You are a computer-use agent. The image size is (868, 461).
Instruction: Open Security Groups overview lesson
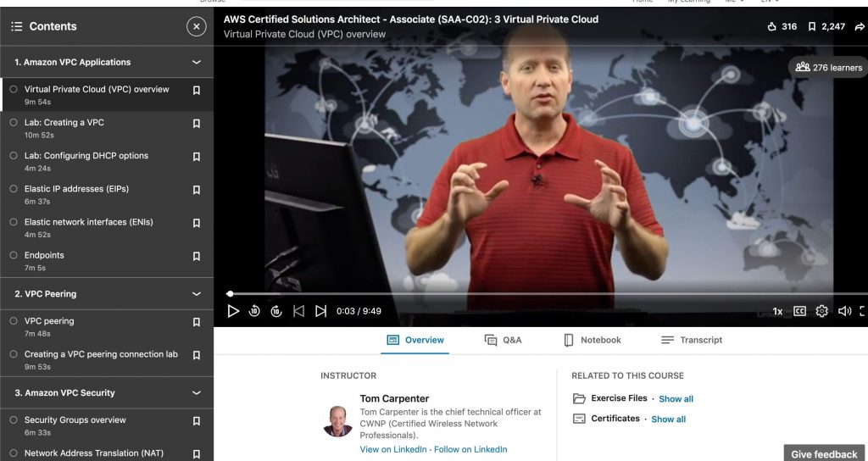(x=75, y=420)
